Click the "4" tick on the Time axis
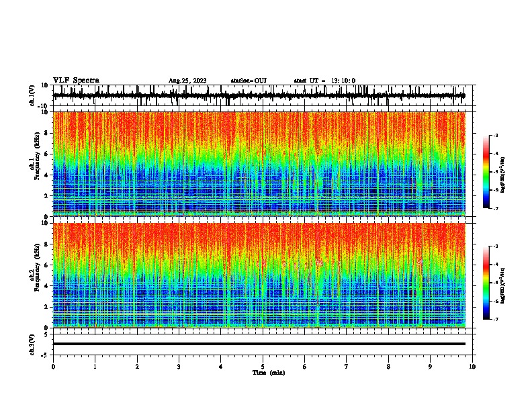532x411 pixels. click(x=221, y=367)
